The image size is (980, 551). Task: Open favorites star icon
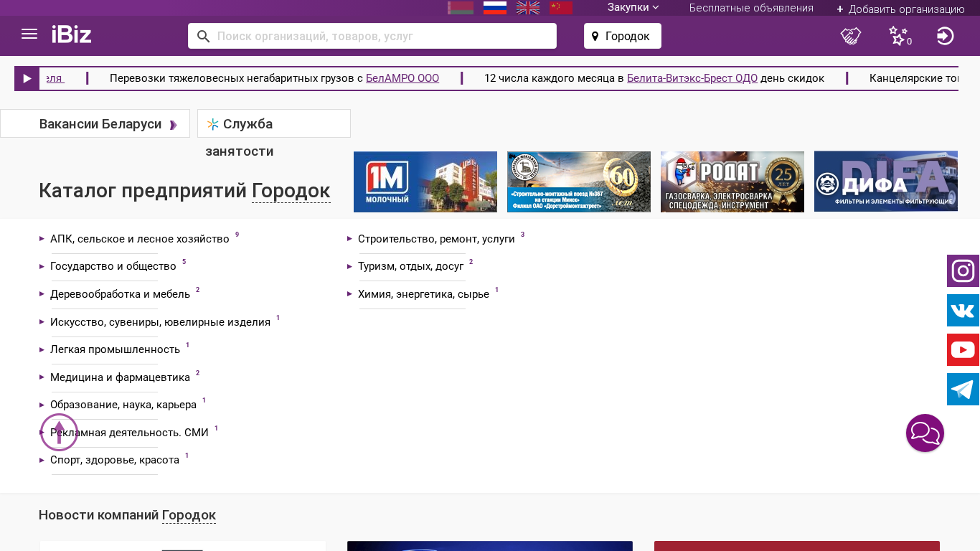click(x=898, y=36)
